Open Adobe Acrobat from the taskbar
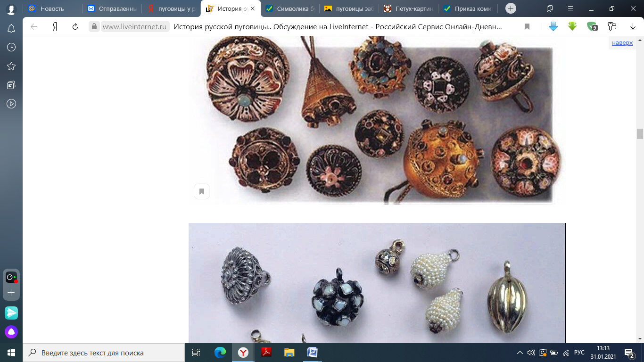 pyautogui.click(x=266, y=353)
